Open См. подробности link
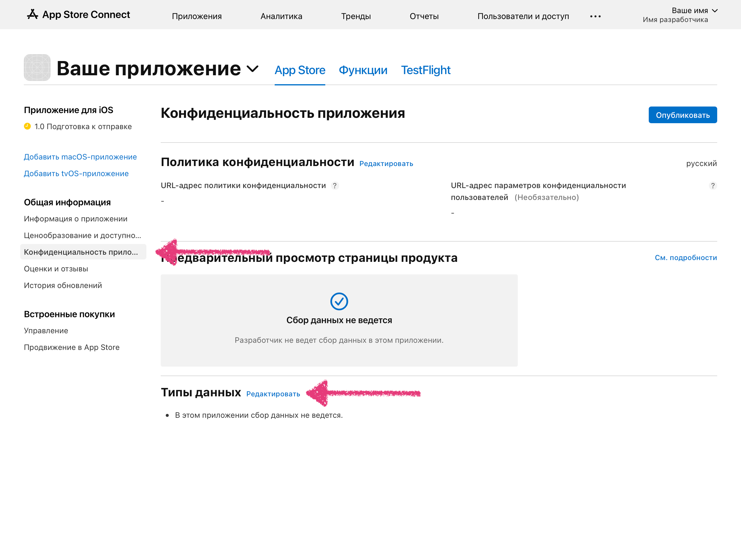This screenshot has height=560, width=741. 686,258
